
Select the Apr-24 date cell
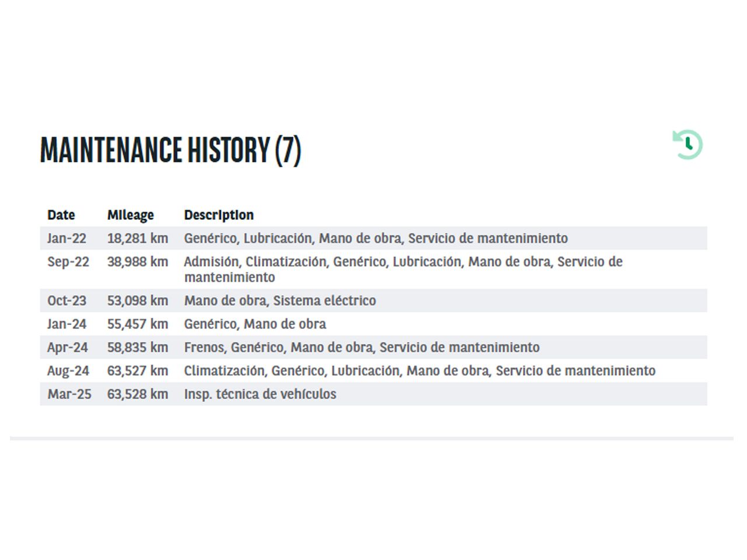point(68,348)
